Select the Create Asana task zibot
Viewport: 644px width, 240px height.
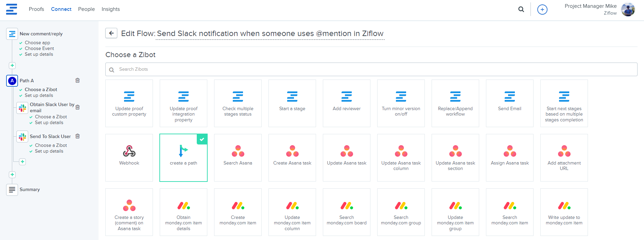[x=292, y=157]
